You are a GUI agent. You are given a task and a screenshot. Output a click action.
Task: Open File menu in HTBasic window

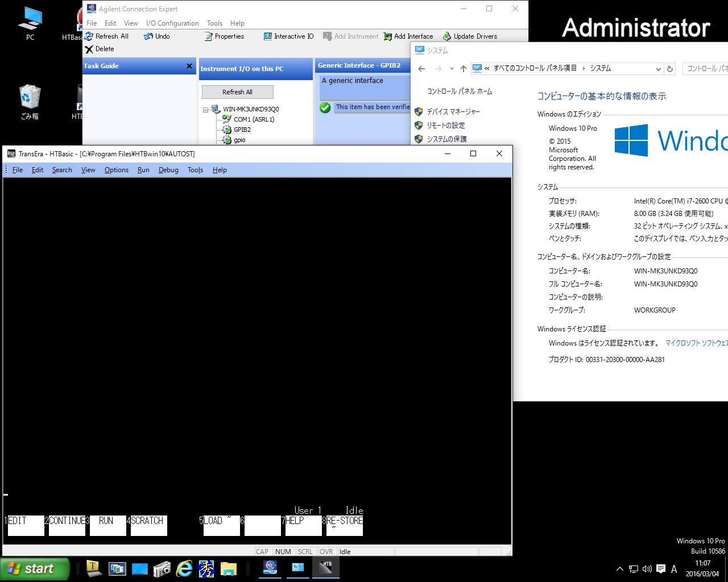point(18,170)
